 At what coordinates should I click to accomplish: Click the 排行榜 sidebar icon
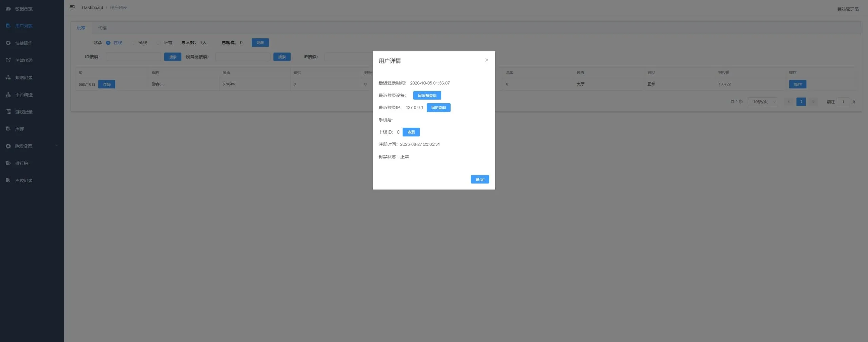coord(8,163)
